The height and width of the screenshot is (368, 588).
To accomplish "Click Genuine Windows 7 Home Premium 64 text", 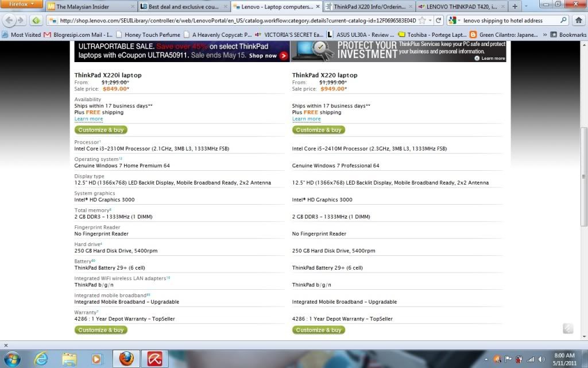I will pyautogui.click(x=122, y=166).
